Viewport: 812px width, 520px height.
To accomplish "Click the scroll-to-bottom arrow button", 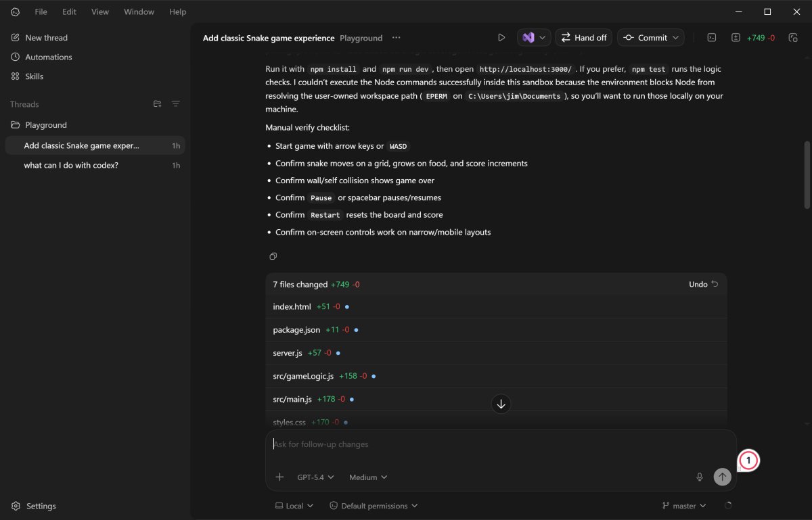I will point(501,404).
